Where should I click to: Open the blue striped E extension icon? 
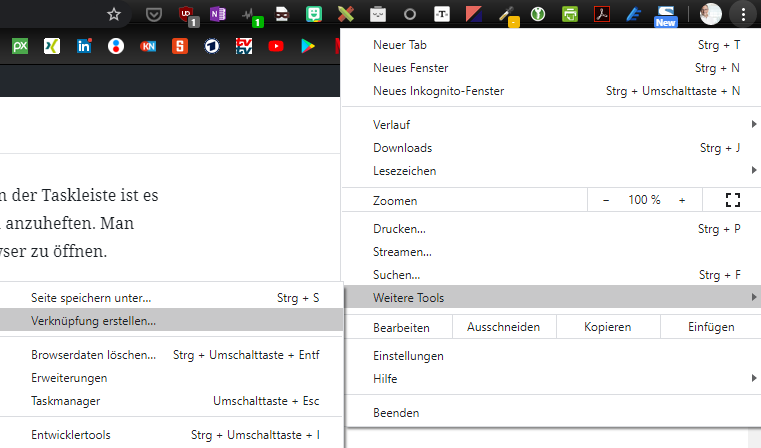click(x=633, y=14)
